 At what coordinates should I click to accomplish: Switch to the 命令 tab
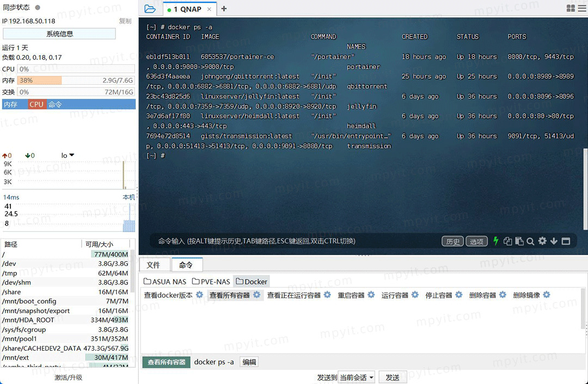pyautogui.click(x=186, y=265)
